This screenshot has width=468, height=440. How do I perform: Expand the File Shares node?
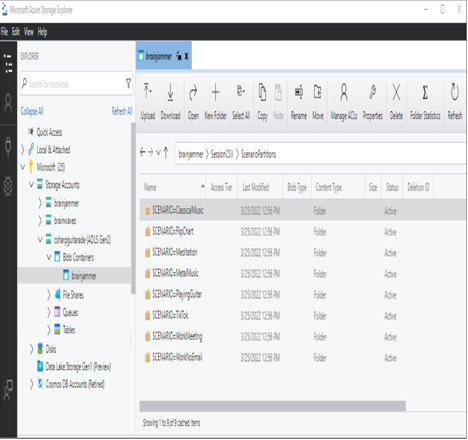(x=49, y=295)
